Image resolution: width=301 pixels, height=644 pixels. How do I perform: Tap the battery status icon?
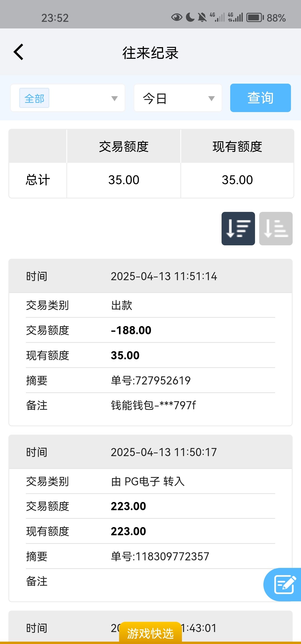pyautogui.click(x=255, y=18)
